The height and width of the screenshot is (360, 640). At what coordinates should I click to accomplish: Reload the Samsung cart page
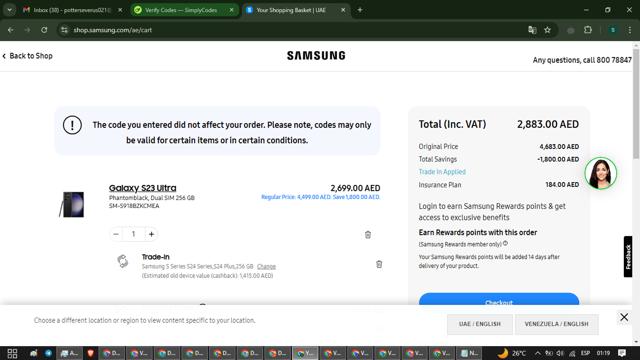[44, 30]
